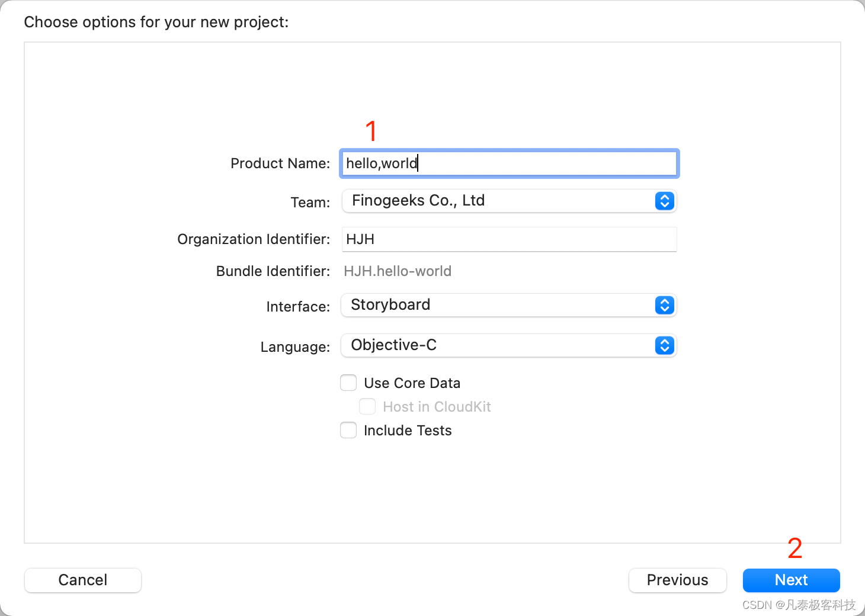
Task: Click the Team dropdown chevron icon
Action: tap(664, 201)
